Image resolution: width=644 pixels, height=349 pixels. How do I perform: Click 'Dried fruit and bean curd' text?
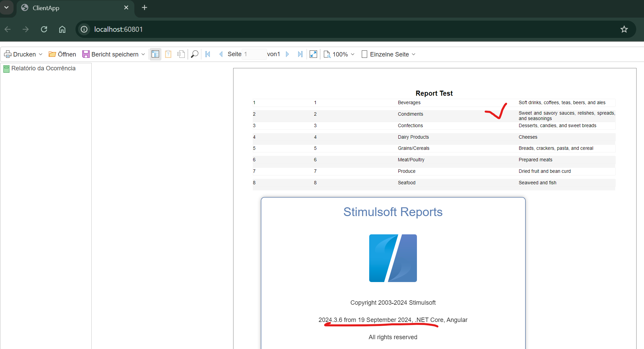(x=545, y=171)
